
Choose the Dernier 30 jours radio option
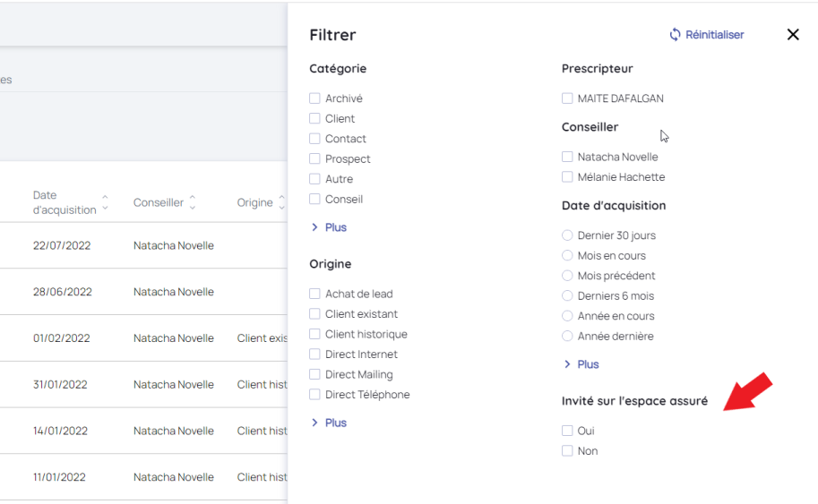coord(567,235)
